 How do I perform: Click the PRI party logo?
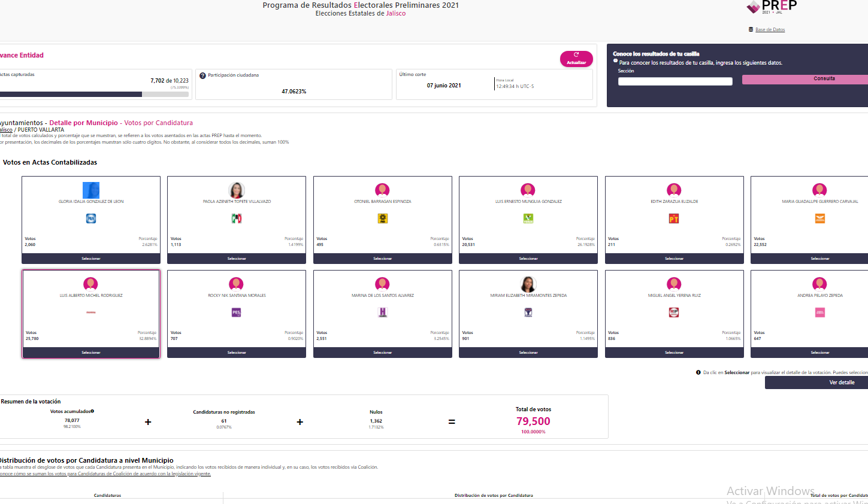click(x=237, y=218)
